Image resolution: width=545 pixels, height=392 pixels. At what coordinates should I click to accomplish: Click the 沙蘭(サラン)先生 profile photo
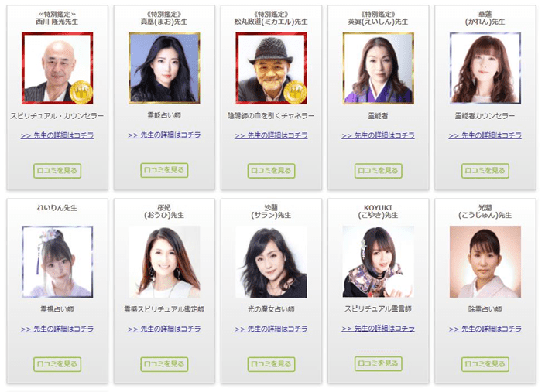click(271, 261)
